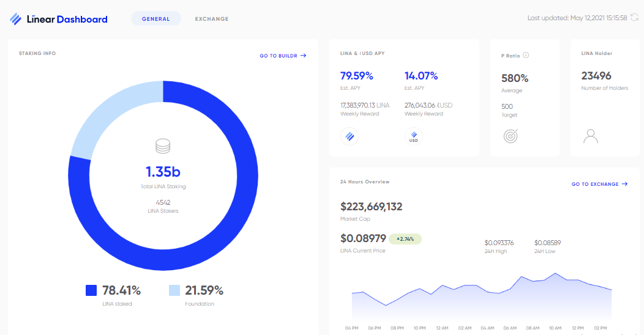Click the 17,383,970.13 LINA weekly reward

[365, 105]
